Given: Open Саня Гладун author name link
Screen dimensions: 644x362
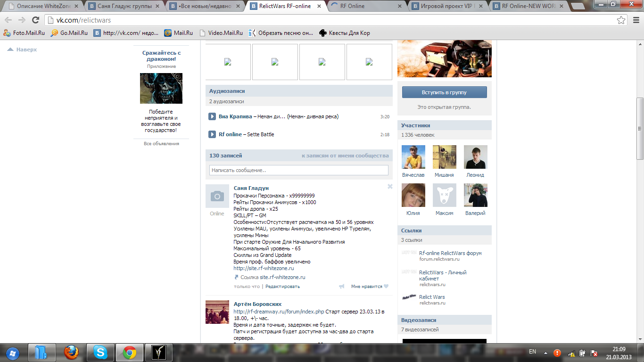Looking at the screenshot, I should pos(251,188).
